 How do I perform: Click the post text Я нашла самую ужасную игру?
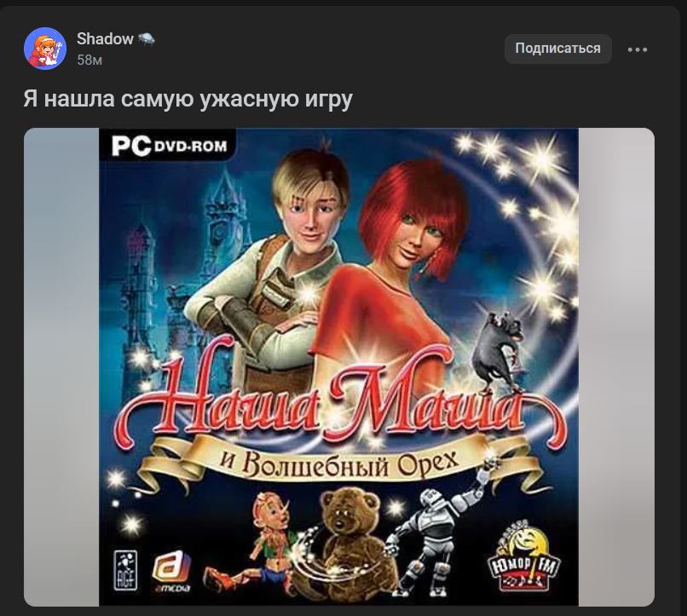[x=188, y=99]
